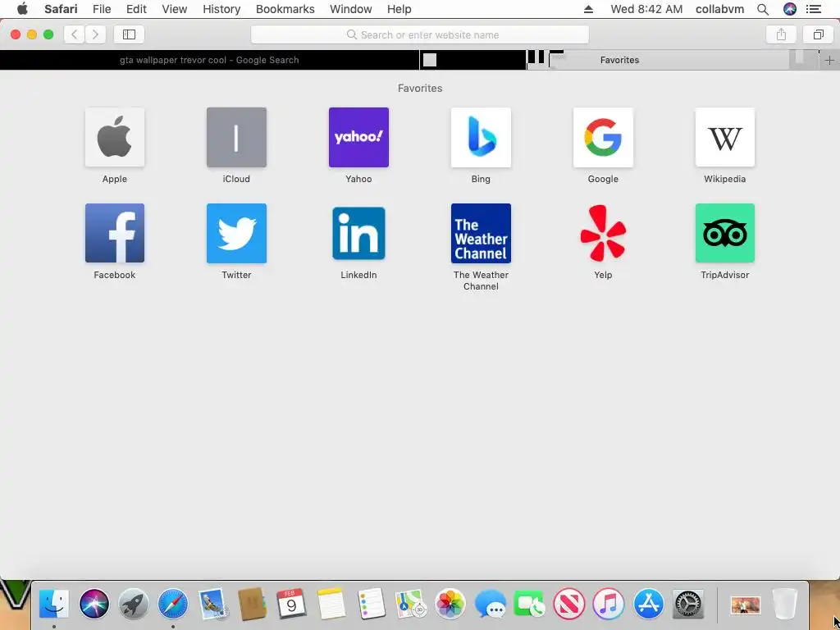Add a new tab with plus button
This screenshot has width=840, height=630.
[829, 60]
